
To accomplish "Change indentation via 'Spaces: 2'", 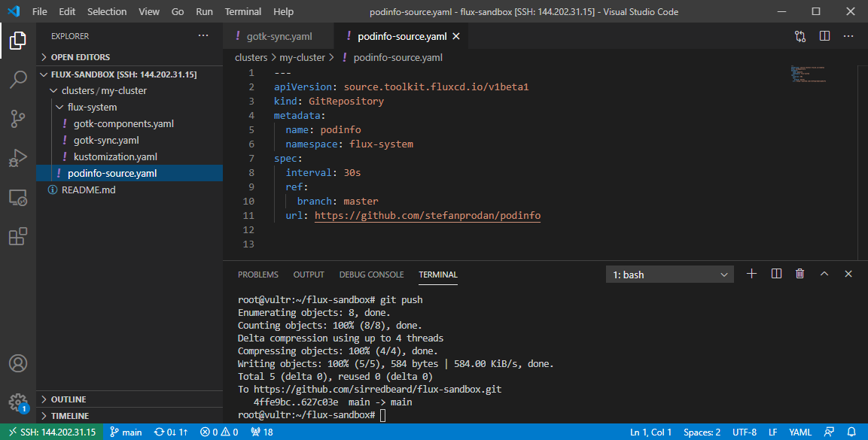I will click(x=702, y=432).
